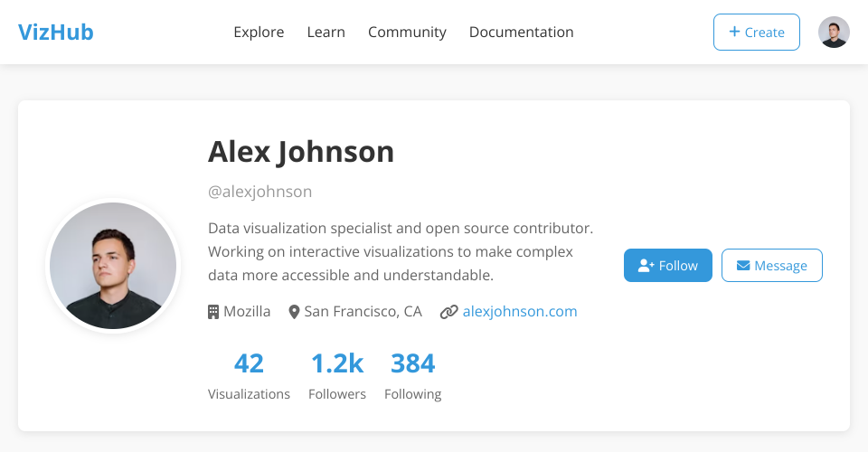This screenshot has width=868, height=452.
Task: Open the Explore menu item
Action: tap(259, 33)
